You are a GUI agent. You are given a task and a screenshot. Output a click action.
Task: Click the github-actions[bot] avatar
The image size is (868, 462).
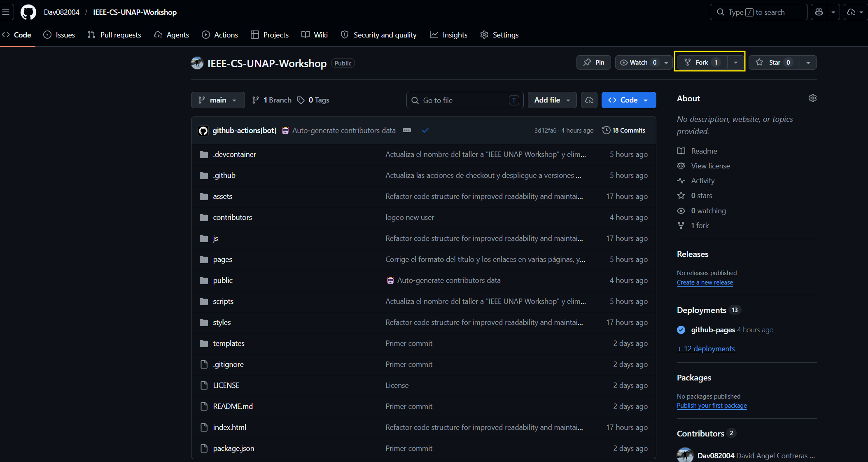pos(203,131)
